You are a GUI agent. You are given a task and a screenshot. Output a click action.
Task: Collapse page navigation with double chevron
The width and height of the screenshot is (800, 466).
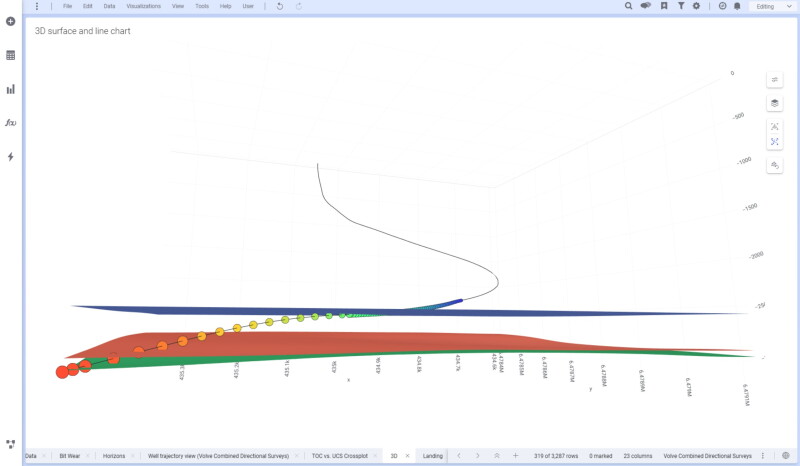tap(496, 455)
